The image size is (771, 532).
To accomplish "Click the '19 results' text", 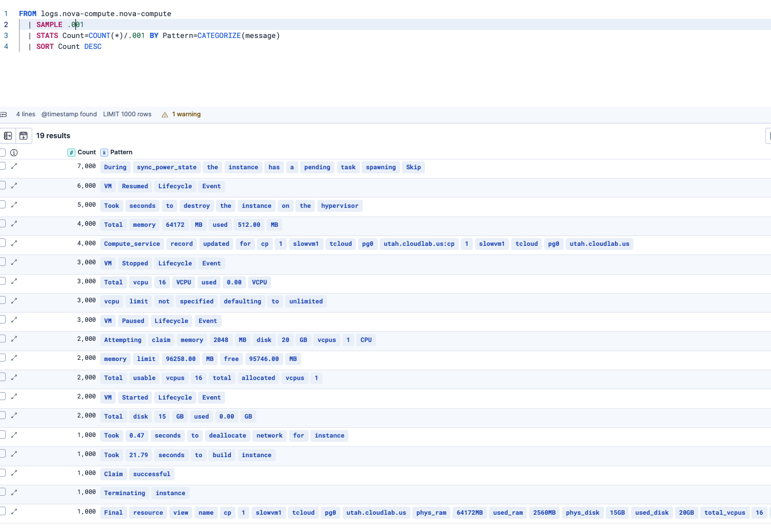I will [x=53, y=136].
